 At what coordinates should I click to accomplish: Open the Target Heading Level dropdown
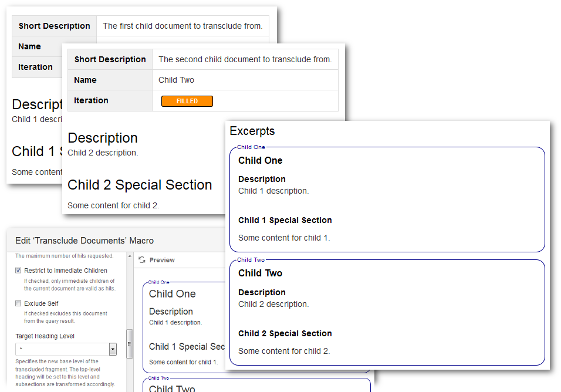tap(113, 349)
